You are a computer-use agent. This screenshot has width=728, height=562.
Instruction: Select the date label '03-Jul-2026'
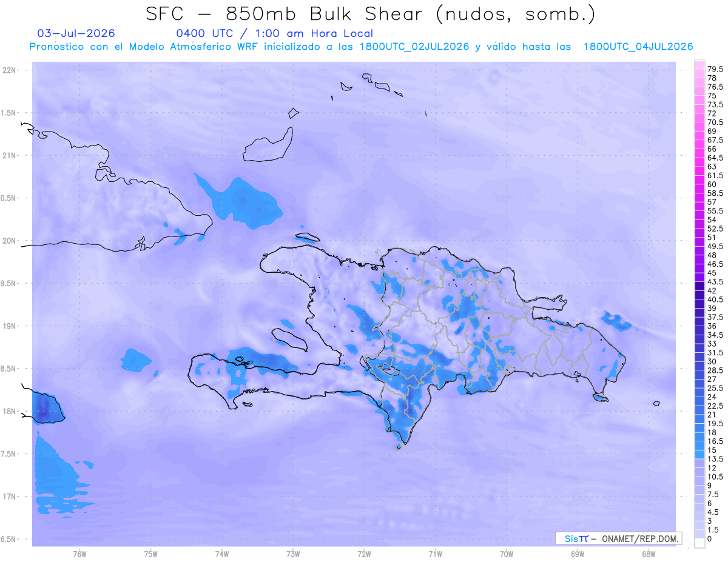click(x=76, y=33)
